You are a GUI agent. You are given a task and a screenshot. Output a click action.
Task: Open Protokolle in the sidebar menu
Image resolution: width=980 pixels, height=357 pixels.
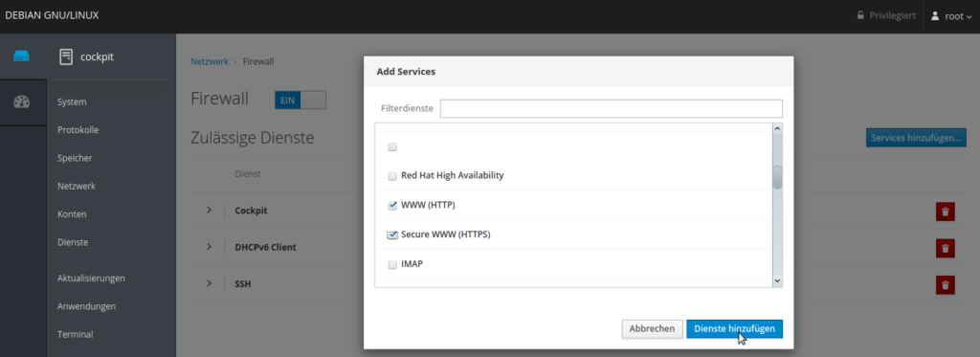(x=78, y=130)
